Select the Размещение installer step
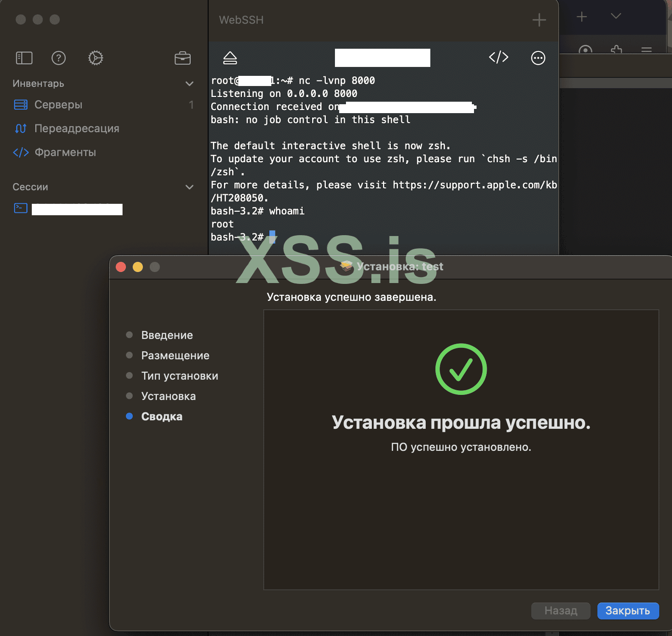 (x=176, y=355)
